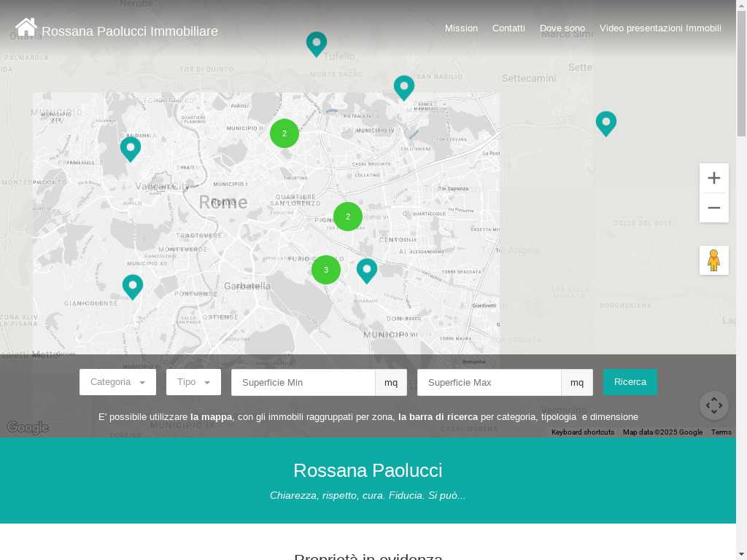This screenshot has width=747, height=560.
Task: Click the page vertical scrollbar thumb
Action: [x=742, y=74]
